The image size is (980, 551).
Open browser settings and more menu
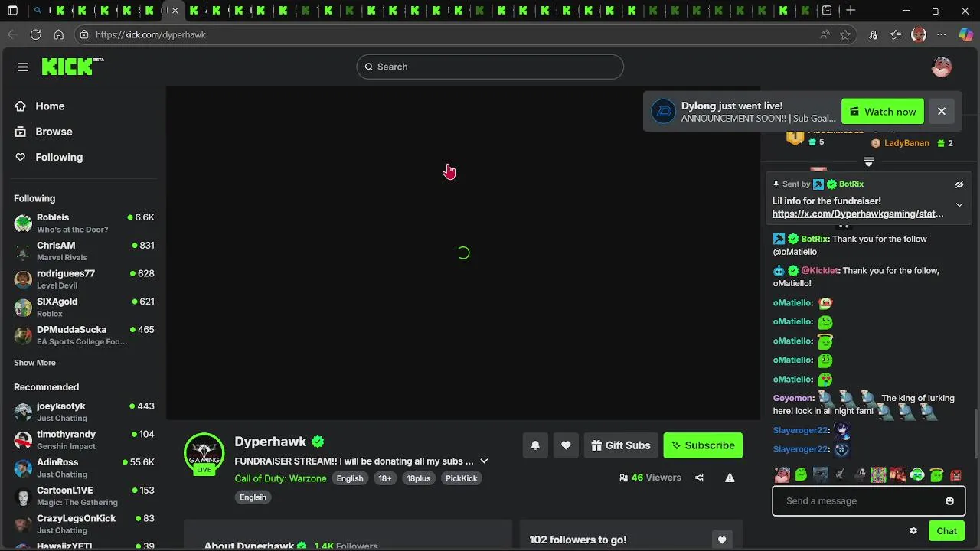pos(942,34)
